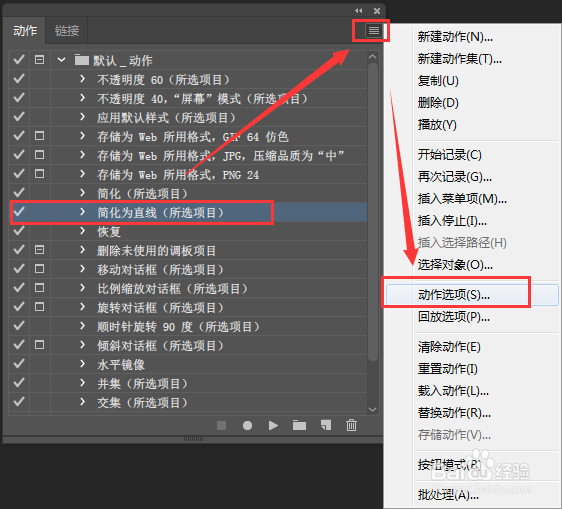This screenshot has width=562, height=509.
Task: Choose 替换动作(R)... from menu
Action: point(454,413)
